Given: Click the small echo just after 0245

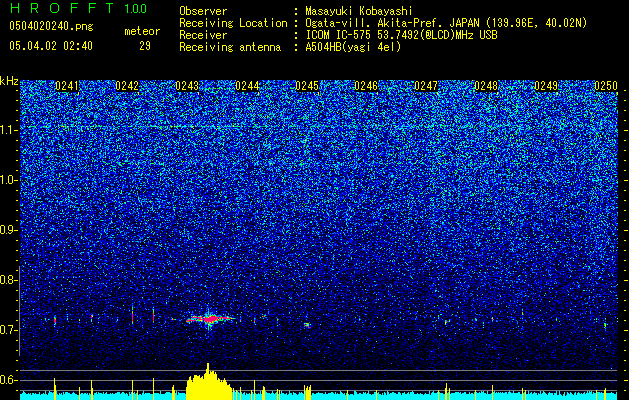Looking at the screenshot, I should 307,325.
